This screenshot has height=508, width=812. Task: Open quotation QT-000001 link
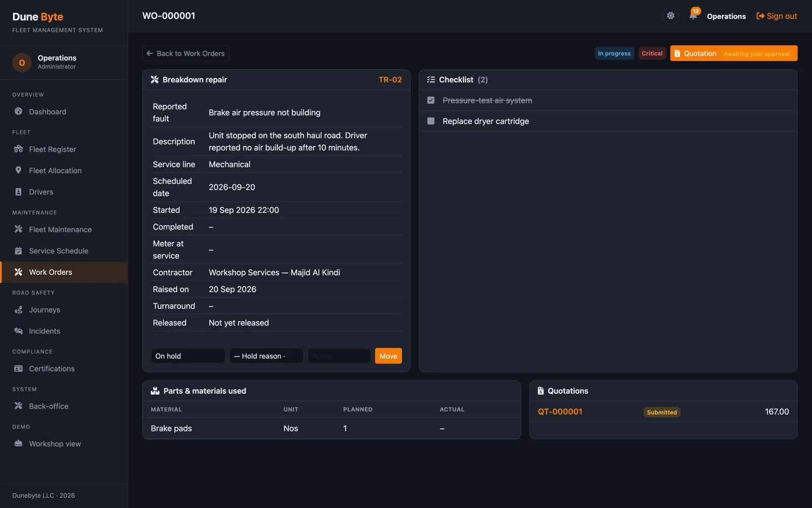coord(560,411)
